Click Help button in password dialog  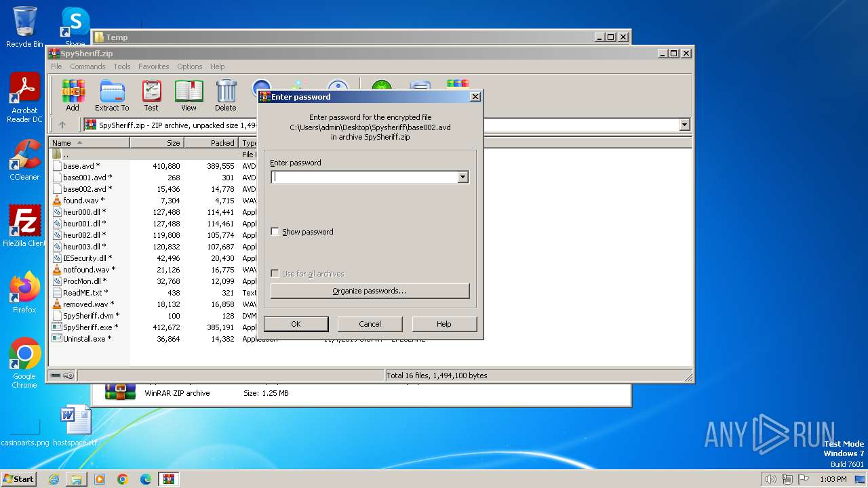point(444,324)
